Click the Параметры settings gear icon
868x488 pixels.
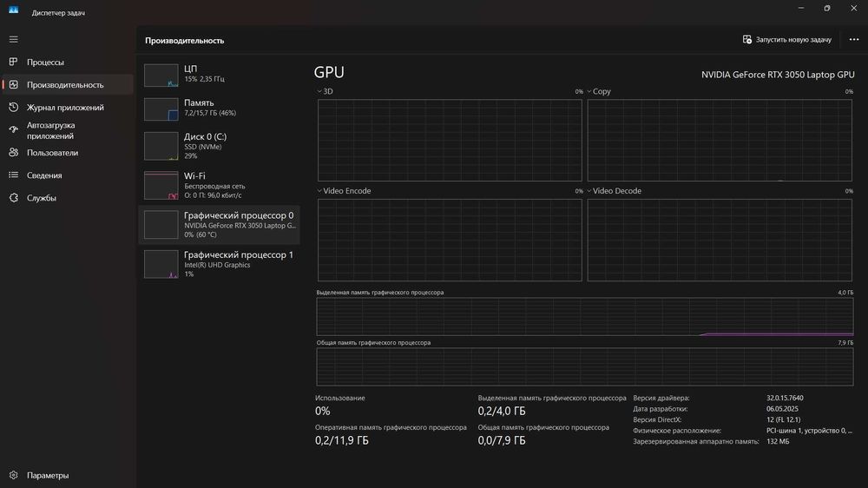(13, 475)
